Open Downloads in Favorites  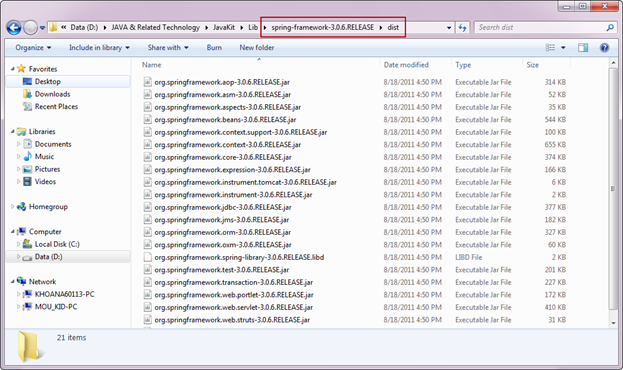pyautogui.click(x=52, y=94)
